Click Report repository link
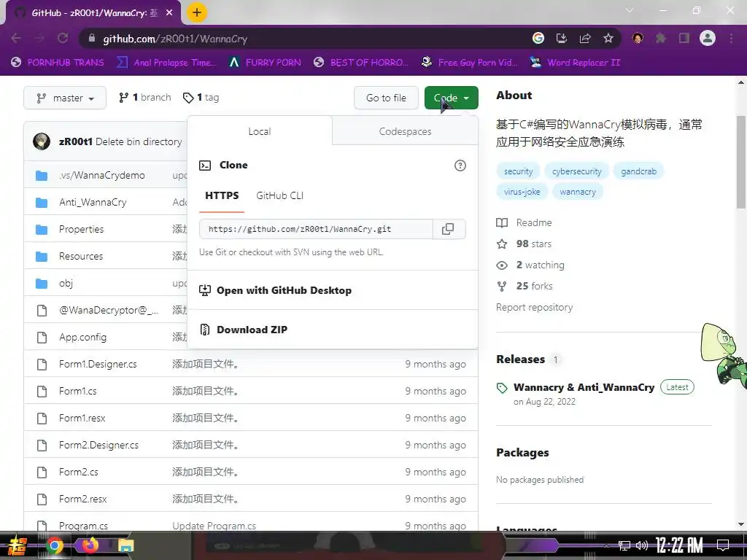Screen dimensions: 747x560 coord(534,308)
